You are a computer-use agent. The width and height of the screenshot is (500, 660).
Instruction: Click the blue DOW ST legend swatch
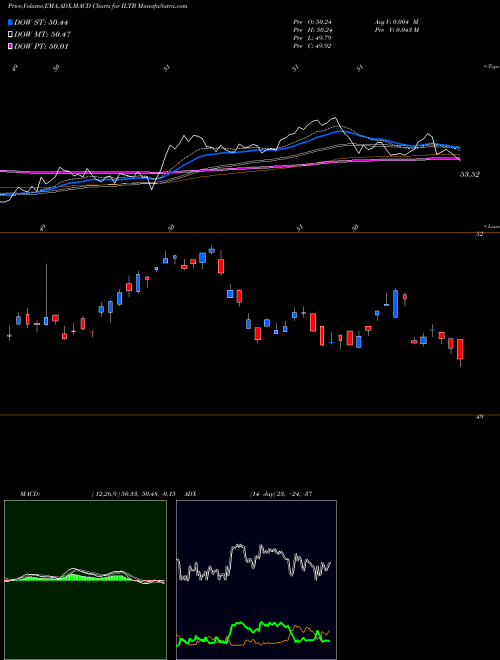tap(10, 22)
